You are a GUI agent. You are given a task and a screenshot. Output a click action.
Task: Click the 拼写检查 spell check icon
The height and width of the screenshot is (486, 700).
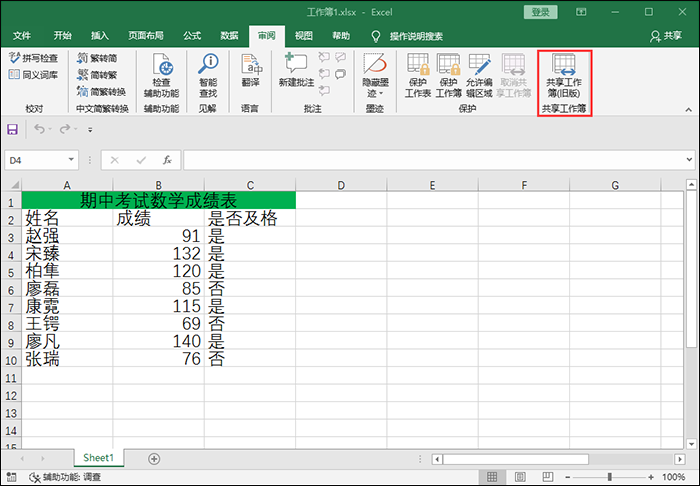point(33,59)
